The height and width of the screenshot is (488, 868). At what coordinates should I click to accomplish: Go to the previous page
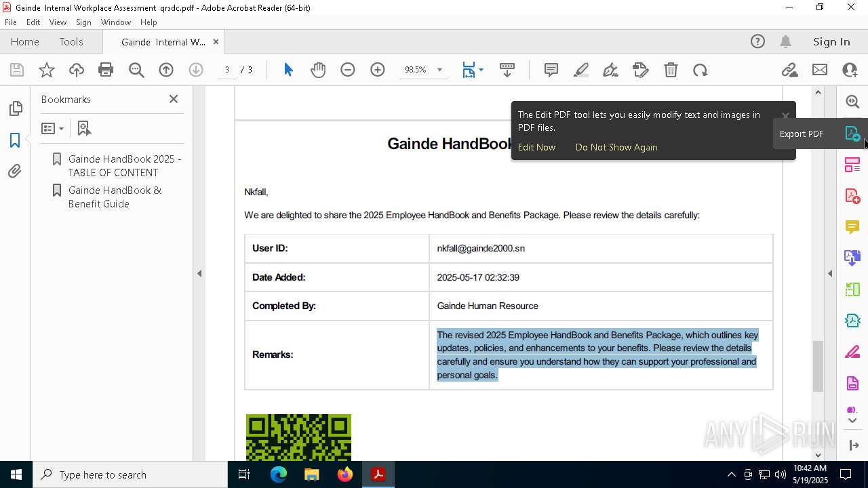(x=166, y=70)
